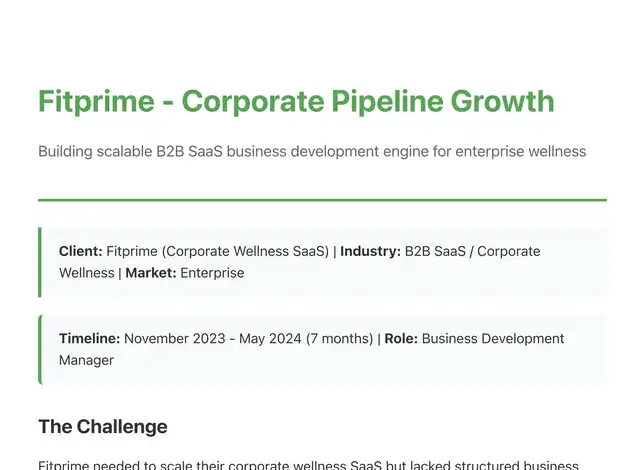Click the Fitprime (Corporate Wellness SaaS) text
This screenshot has width=640, height=470.
click(218, 251)
